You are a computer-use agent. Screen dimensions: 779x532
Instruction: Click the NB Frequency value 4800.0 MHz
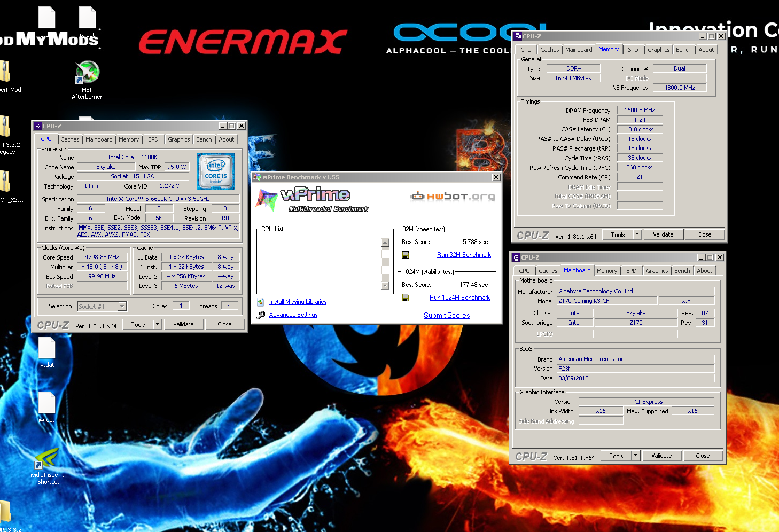[680, 88]
